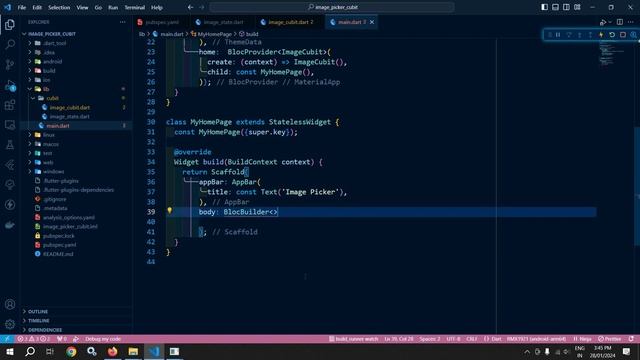This screenshot has width=640, height=360.
Task: Click the split editor right icon
Action: 620,22
